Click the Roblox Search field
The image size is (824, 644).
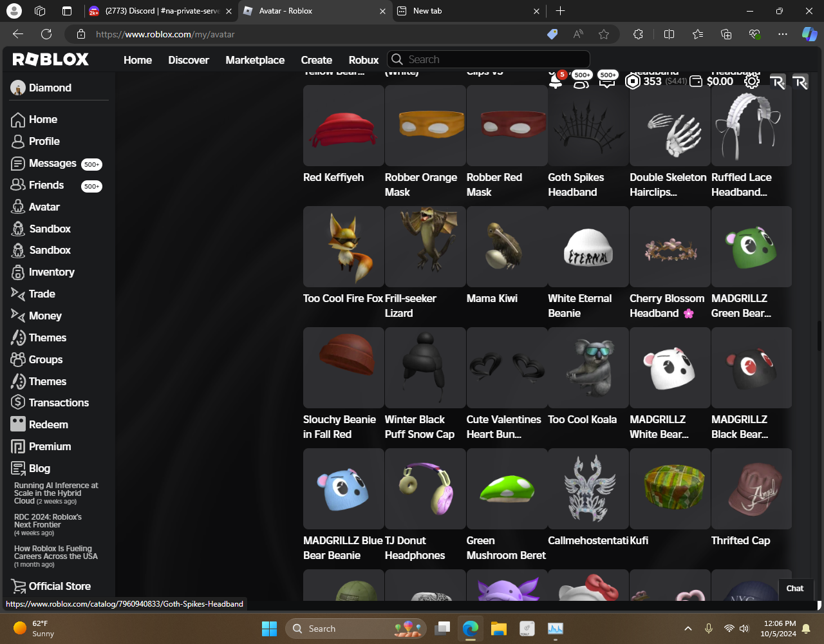coord(489,59)
